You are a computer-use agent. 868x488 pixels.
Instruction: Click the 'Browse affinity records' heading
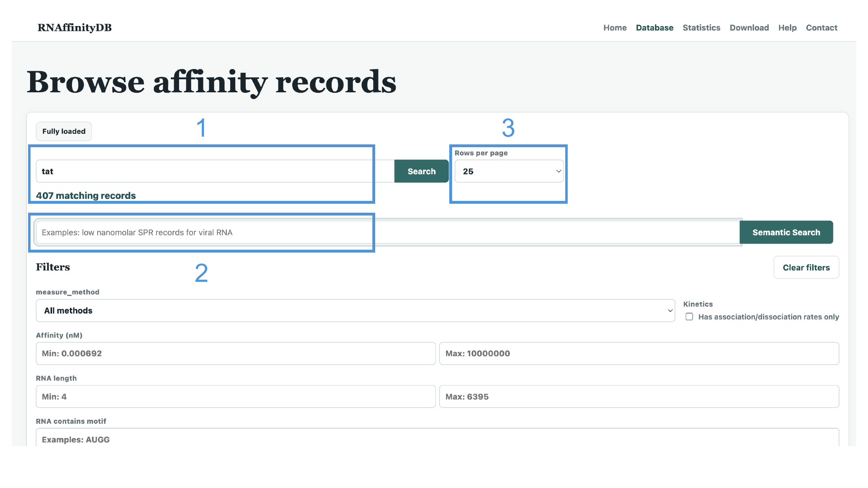(x=211, y=83)
